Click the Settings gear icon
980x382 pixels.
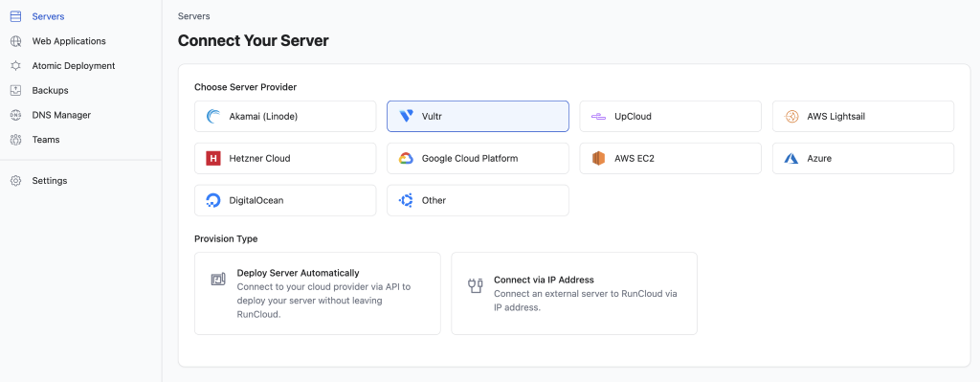point(15,181)
